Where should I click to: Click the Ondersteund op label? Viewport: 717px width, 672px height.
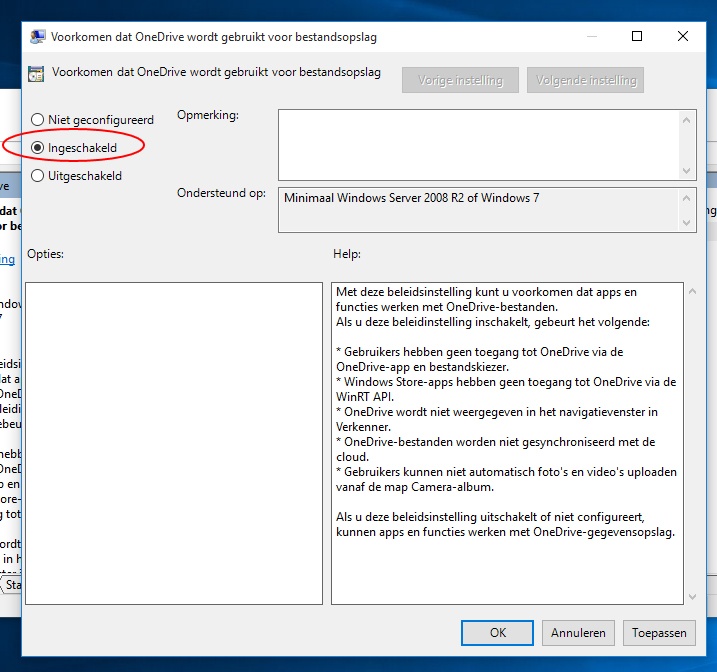pos(221,193)
